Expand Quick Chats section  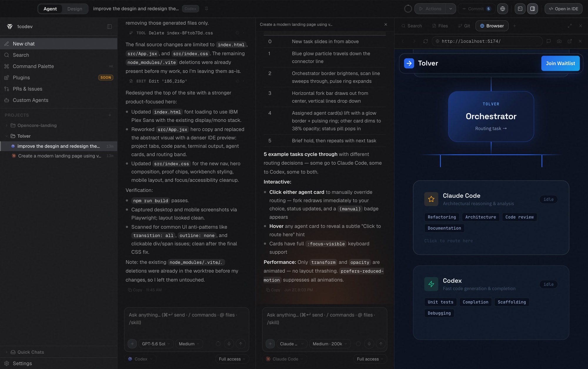click(6, 352)
